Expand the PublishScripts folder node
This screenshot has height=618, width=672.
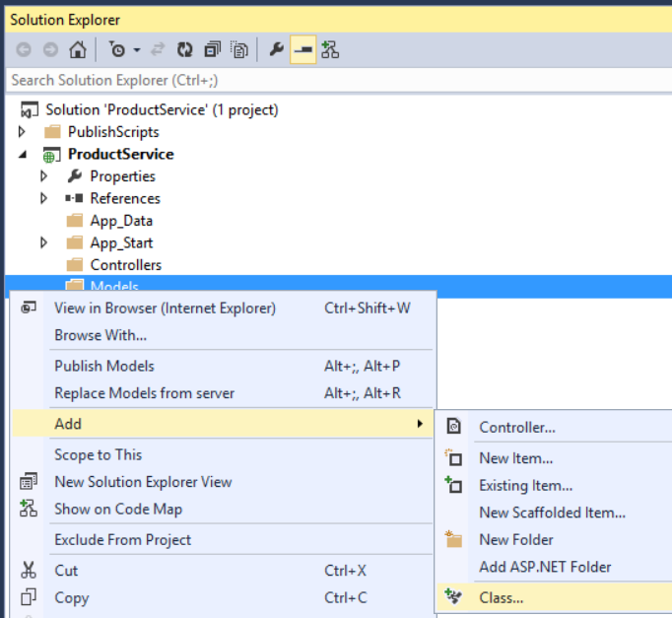pyautogui.click(x=23, y=132)
